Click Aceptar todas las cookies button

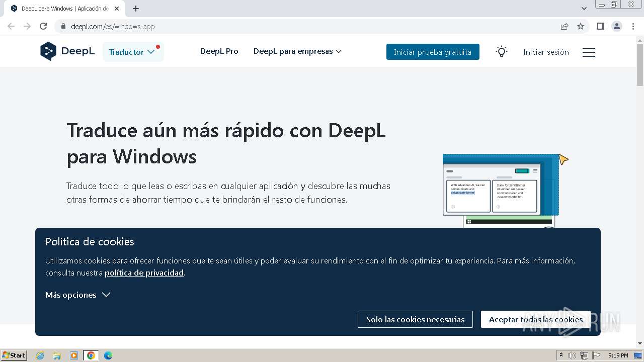pyautogui.click(x=535, y=319)
